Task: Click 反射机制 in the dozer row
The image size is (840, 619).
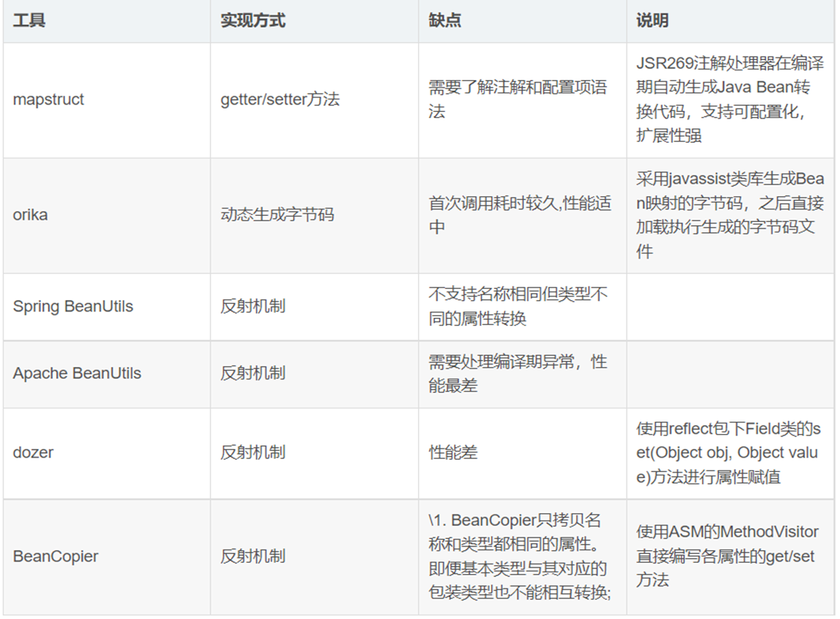Action: pos(314,453)
